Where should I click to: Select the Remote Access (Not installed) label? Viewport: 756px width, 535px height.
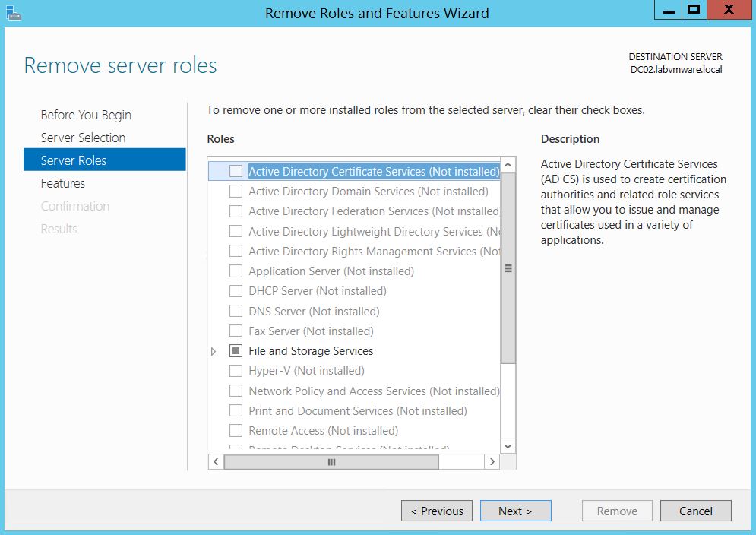324,430
